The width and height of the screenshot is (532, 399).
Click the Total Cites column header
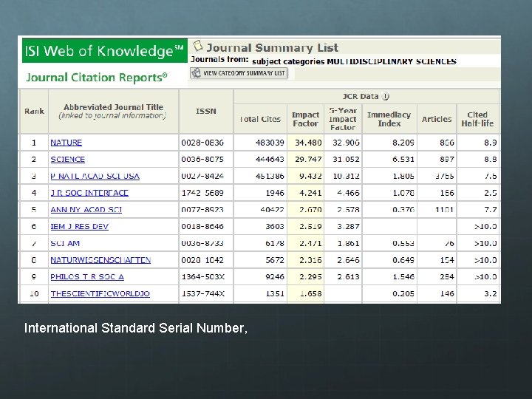pyautogui.click(x=260, y=119)
